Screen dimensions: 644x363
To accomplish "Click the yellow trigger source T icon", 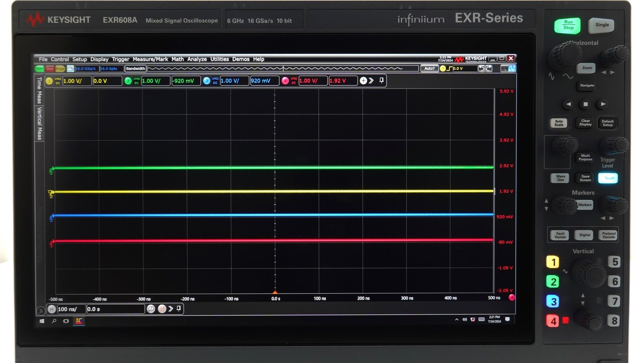I will pyautogui.click(x=443, y=68).
